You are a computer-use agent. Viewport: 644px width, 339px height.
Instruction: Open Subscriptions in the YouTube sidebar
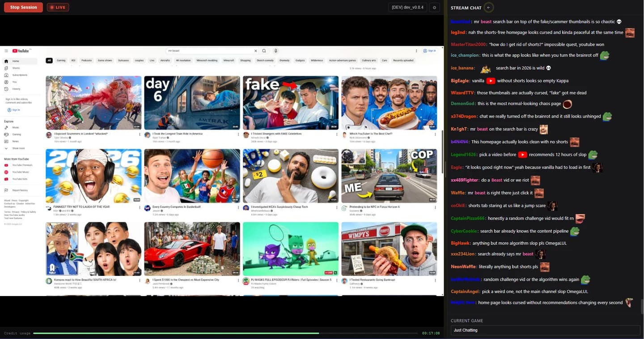20,75
